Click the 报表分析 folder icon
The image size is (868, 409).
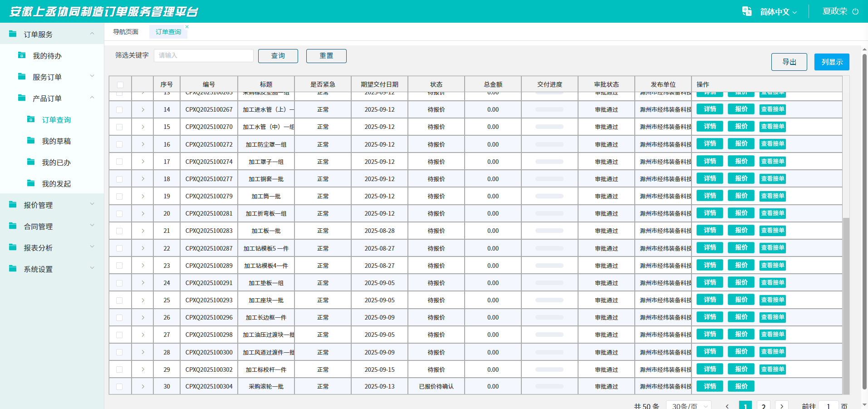tap(13, 247)
